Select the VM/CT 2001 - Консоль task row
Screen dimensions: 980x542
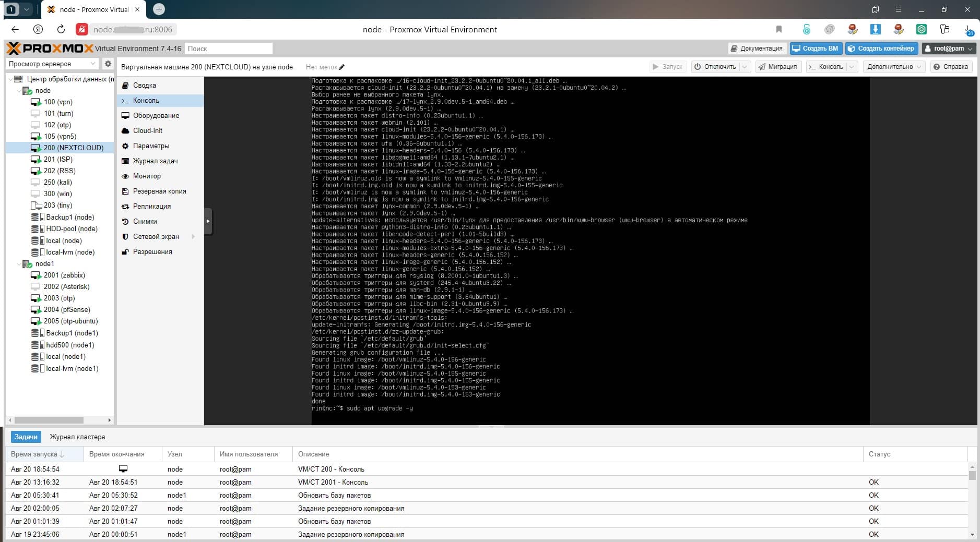487,482
